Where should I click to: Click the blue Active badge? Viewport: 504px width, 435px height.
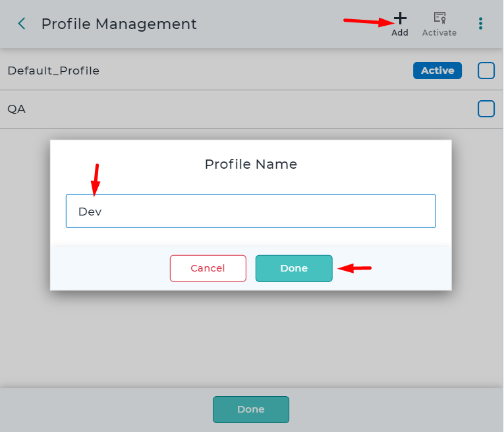pos(437,71)
